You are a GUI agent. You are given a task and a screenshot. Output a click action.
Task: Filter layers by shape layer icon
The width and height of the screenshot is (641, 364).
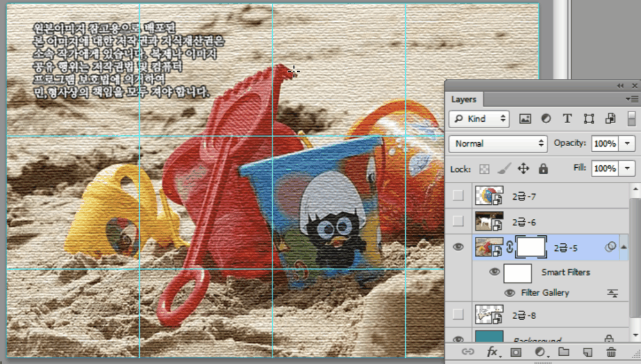(x=588, y=119)
